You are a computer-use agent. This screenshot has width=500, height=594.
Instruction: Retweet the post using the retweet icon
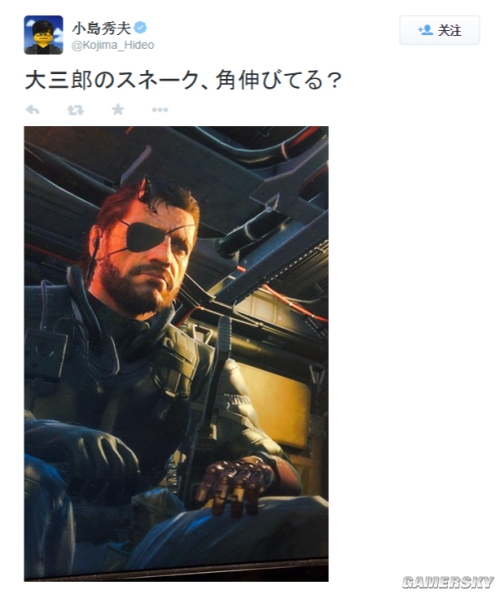pos(75,110)
